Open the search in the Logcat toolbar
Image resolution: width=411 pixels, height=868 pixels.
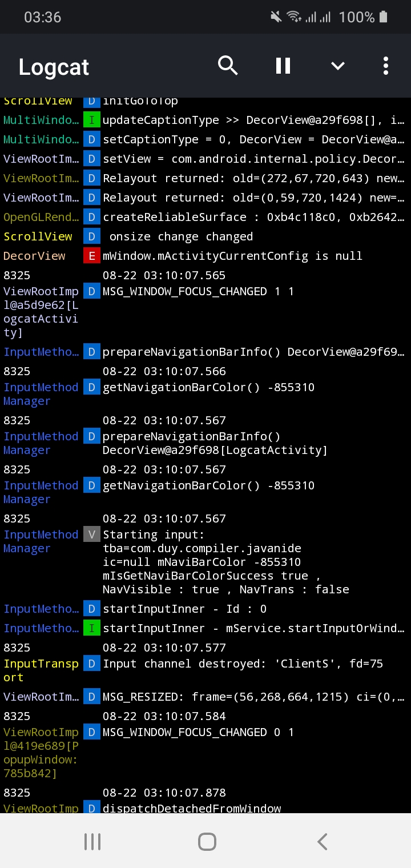(x=228, y=65)
